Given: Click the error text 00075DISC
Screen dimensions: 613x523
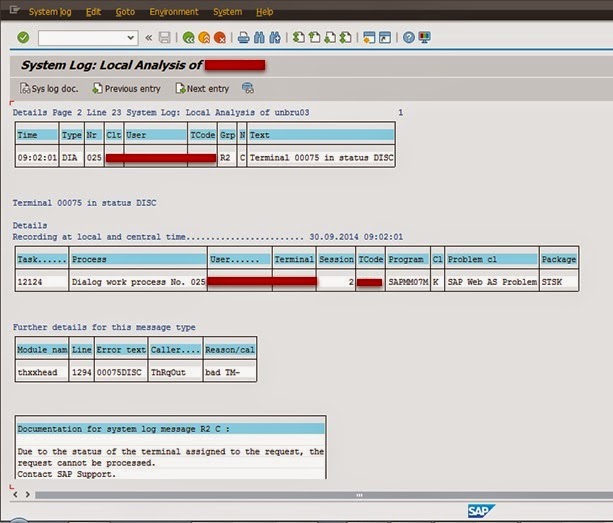Looking at the screenshot, I should tap(119, 373).
